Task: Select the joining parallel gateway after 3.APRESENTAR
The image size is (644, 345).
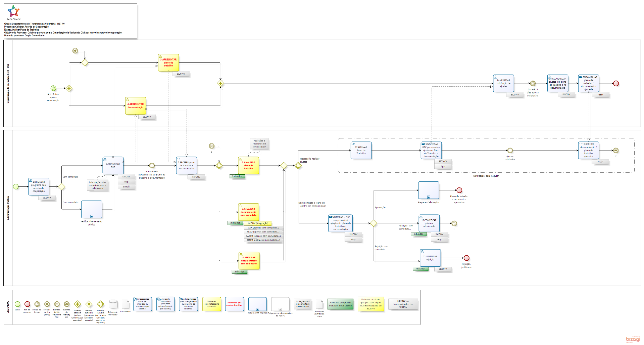Action: [x=220, y=83]
